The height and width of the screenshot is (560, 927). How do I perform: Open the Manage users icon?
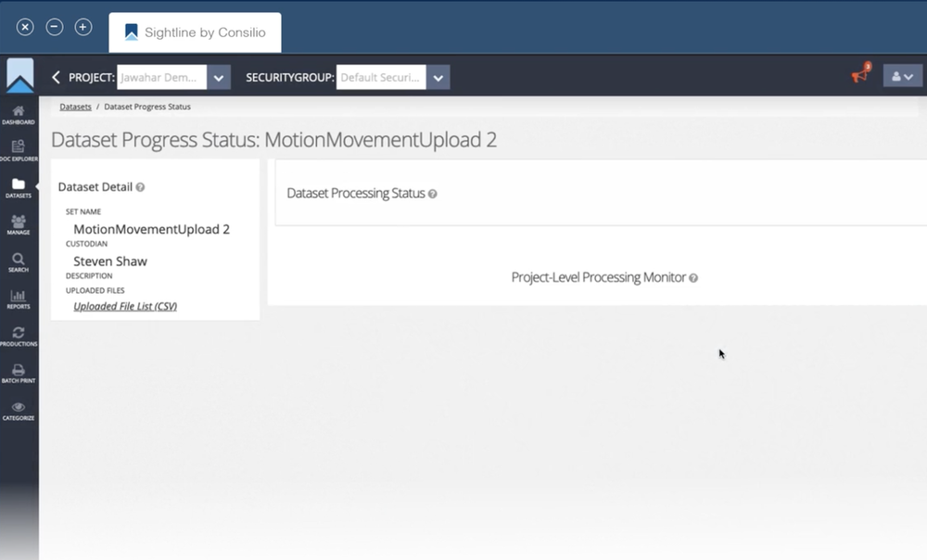point(19,223)
